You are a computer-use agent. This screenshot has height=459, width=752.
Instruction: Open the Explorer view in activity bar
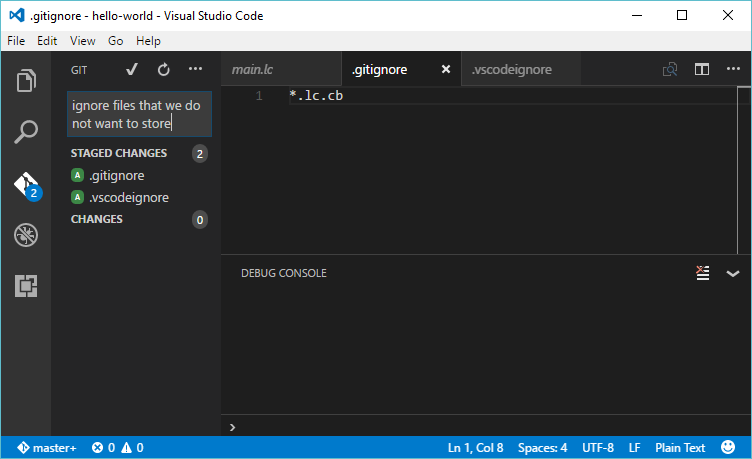(26, 80)
